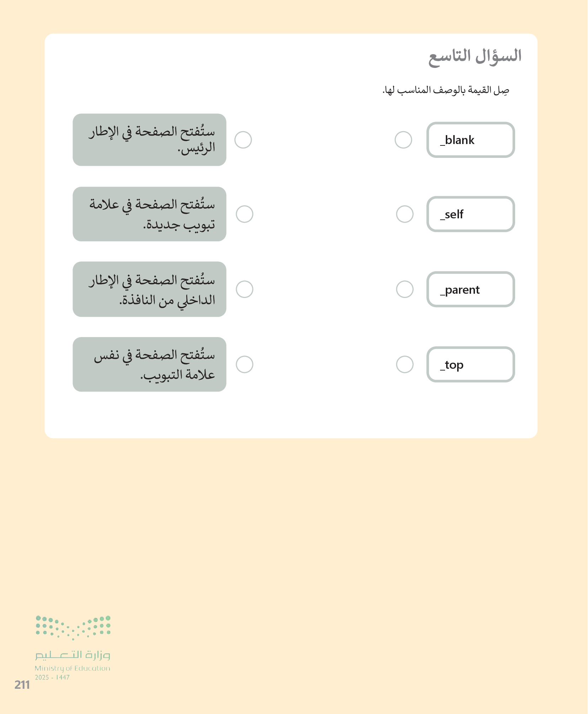Mark the circle next to 'نفس علامة التبويب' description
The width and height of the screenshot is (588, 714).
(245, 364)
